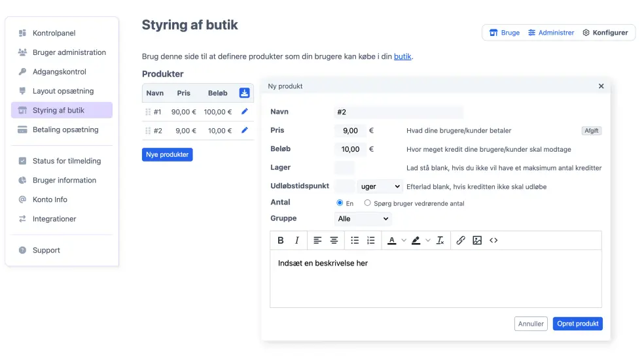
Task: Click the Italic formatting icon
Action: [296, 241]
